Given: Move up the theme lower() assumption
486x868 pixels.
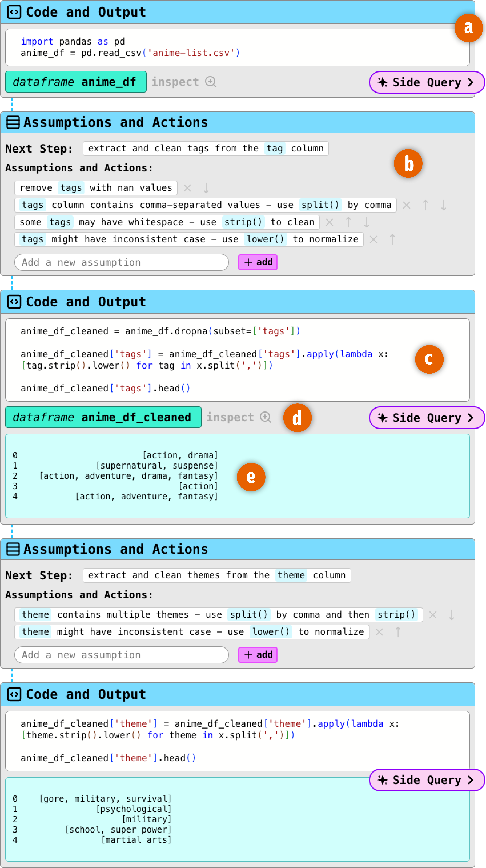Looking at the screenshot, I should (398, 632).
